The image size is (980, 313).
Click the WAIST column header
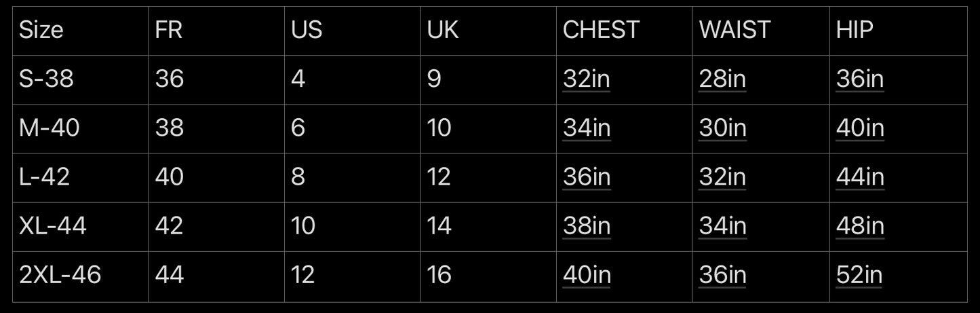pyautogui.click(x=761, y=31)
